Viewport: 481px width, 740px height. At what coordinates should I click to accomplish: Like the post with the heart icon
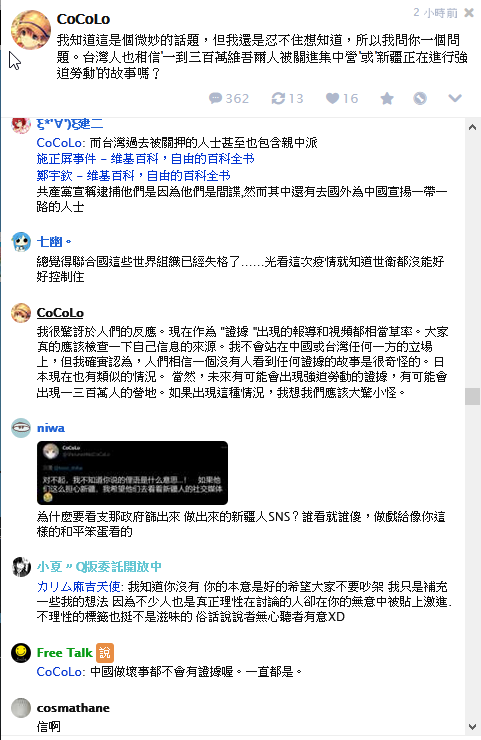332,98
